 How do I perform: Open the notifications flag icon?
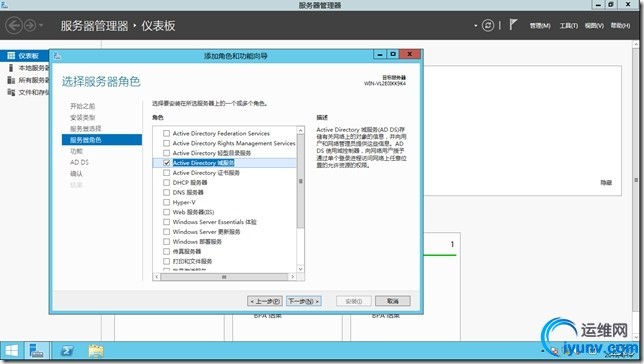tap(513, 25)
